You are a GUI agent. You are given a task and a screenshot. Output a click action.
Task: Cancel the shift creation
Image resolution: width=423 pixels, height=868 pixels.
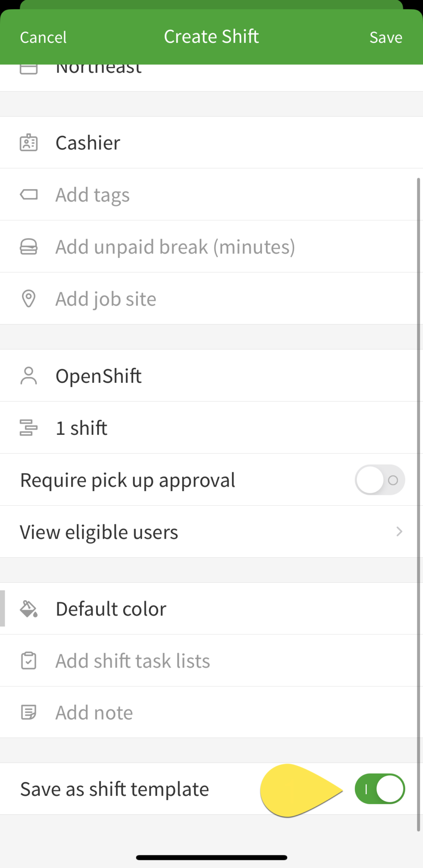point(43,37)
